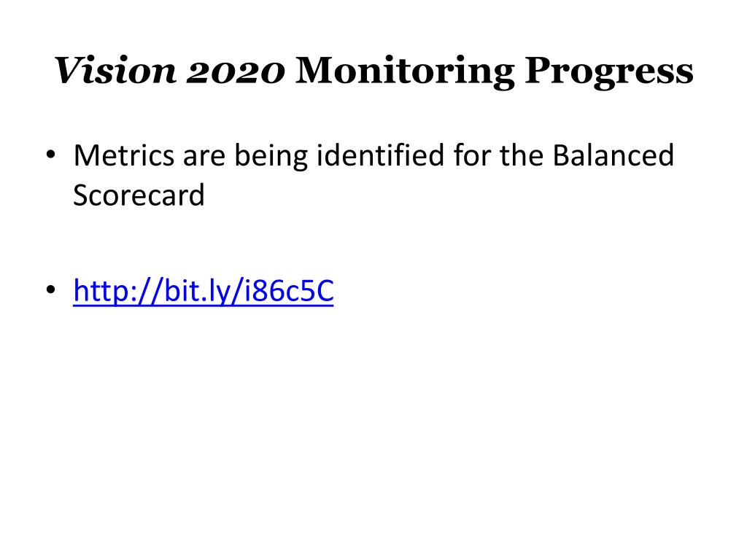Viewport: 747px width, 560px height.
Task: Click the bullet dot before the link
Action: (x=50, y=289)
